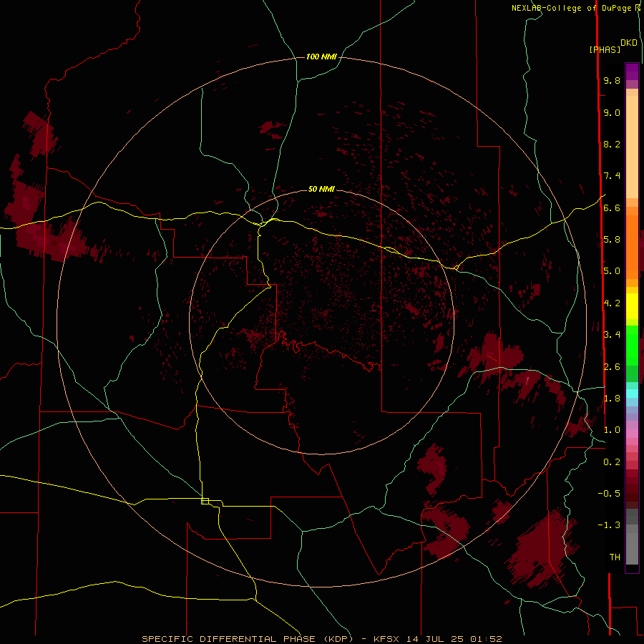
Task: Click the "14 JUL 25 01:52" timestamp
Action: point(454,639)
